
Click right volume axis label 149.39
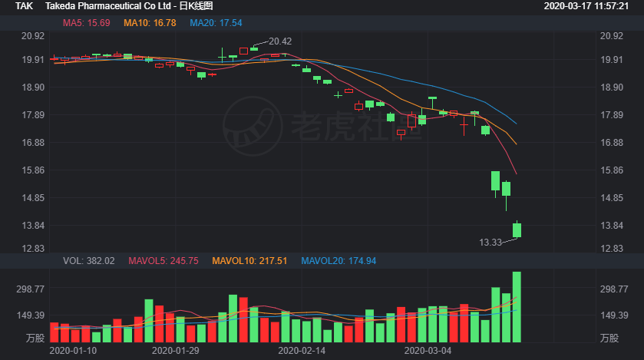614,315
